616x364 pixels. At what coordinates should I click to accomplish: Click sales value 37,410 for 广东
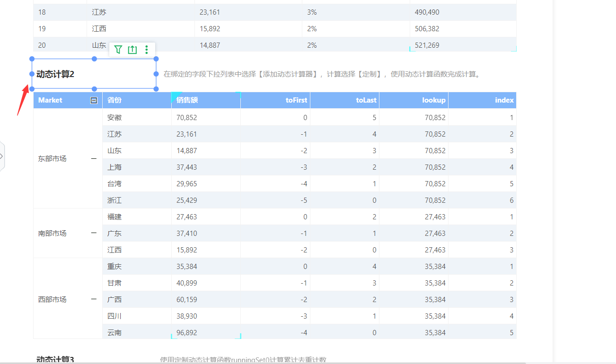[x=187, y=233]
